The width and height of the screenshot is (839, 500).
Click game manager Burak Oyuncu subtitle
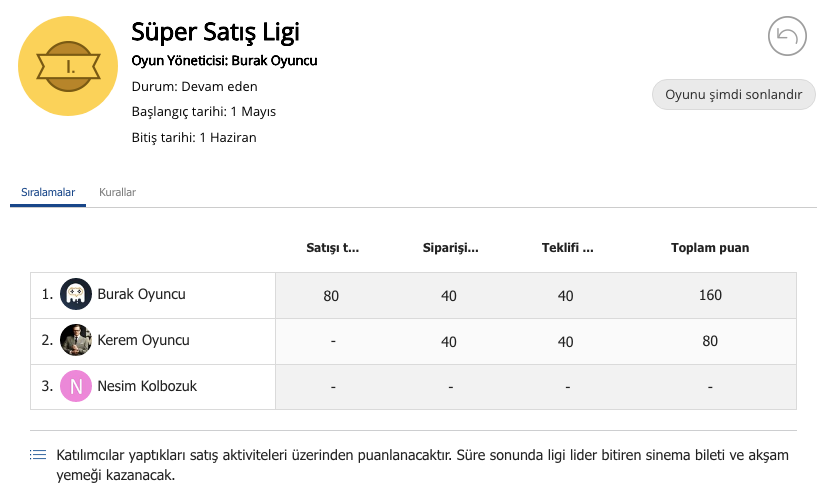pos(224,60)
